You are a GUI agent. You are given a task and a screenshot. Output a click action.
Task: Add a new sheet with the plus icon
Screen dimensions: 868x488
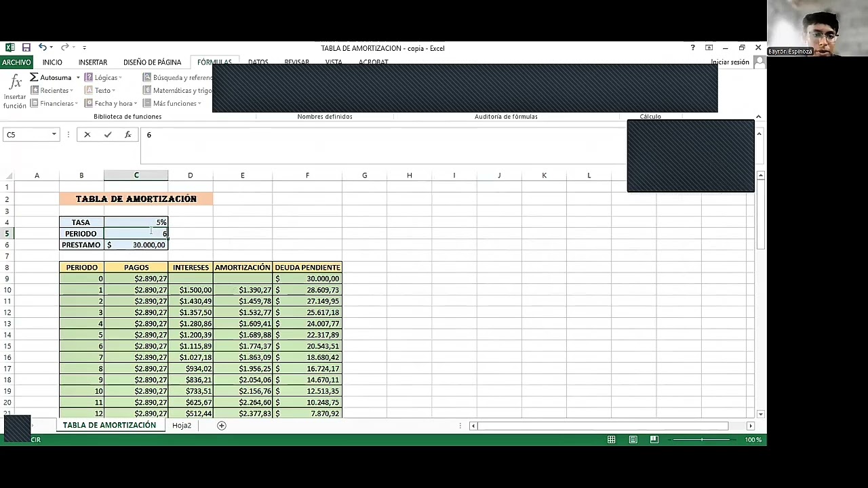[221, 426]
